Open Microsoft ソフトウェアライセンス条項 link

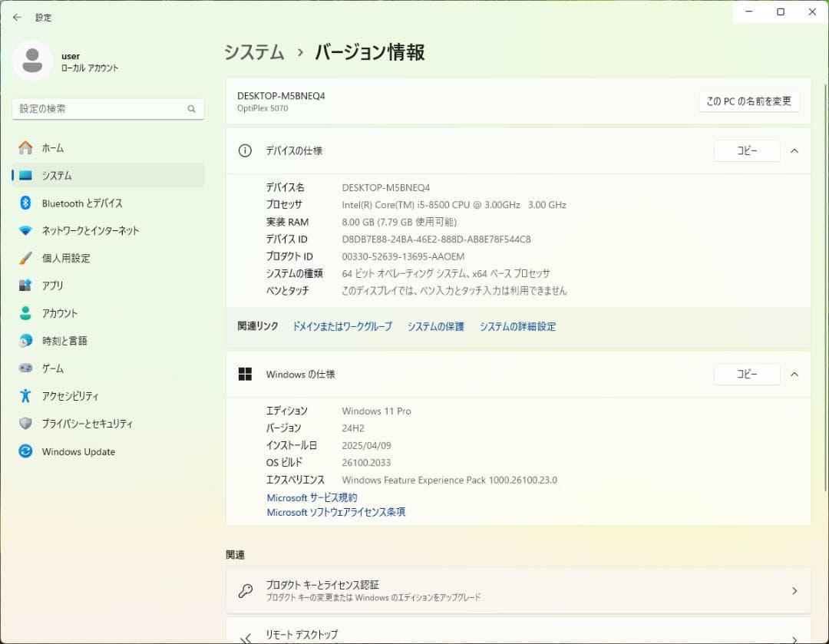(335, 512)
